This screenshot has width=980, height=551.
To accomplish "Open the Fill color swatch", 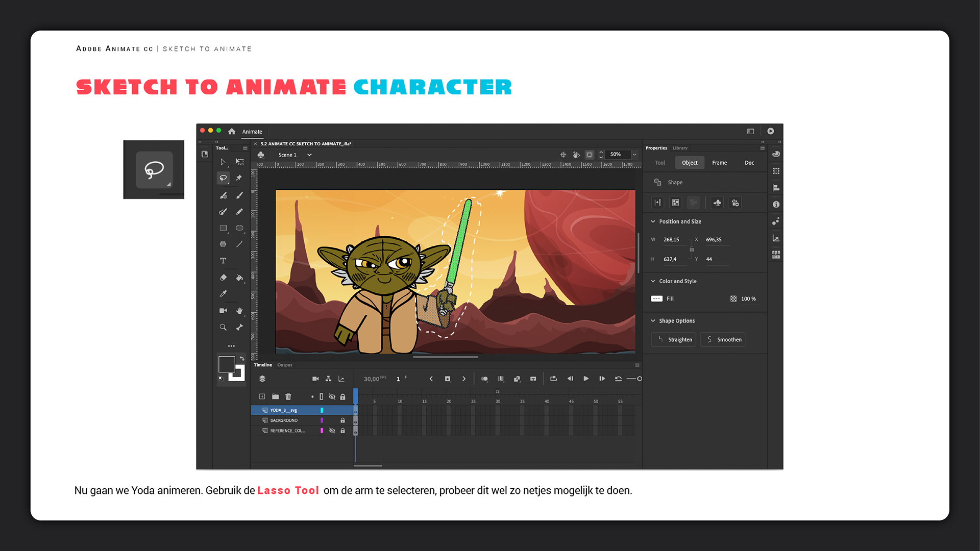I will pyautogui.click(x=657, y=298).
